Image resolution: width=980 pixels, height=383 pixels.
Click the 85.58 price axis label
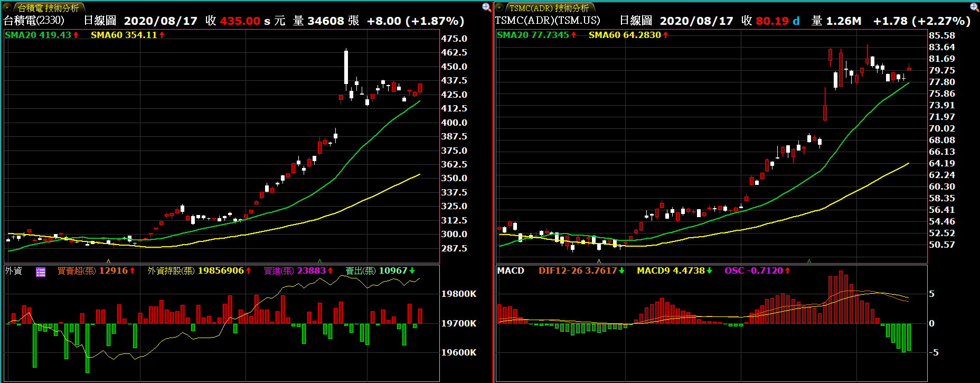pos(942,35)
